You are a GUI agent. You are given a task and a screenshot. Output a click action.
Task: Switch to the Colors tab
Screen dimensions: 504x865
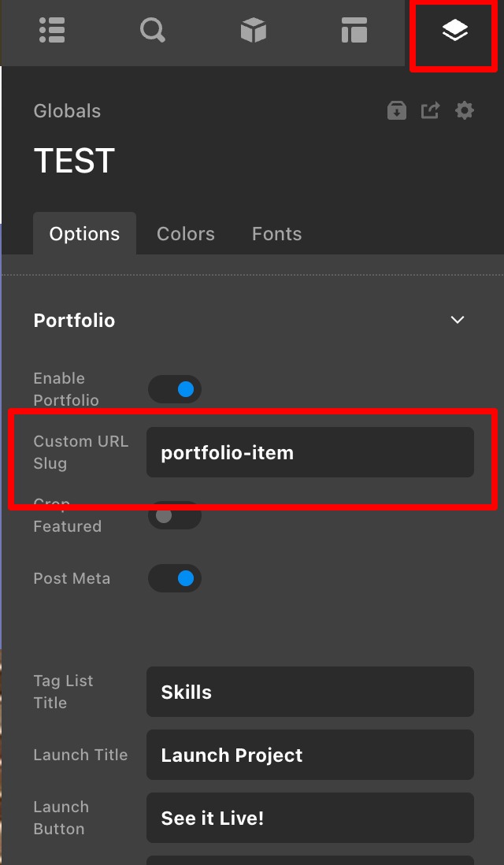click(186, 234)
